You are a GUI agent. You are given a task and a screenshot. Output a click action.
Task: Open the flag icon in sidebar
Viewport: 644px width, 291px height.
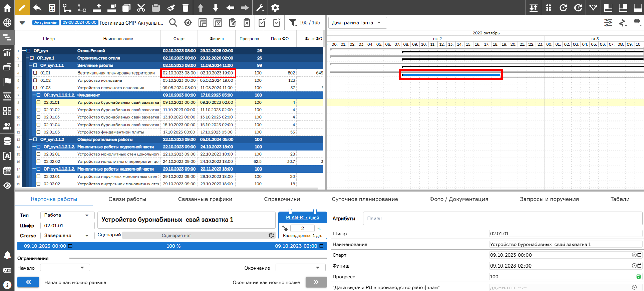(7, 82)
